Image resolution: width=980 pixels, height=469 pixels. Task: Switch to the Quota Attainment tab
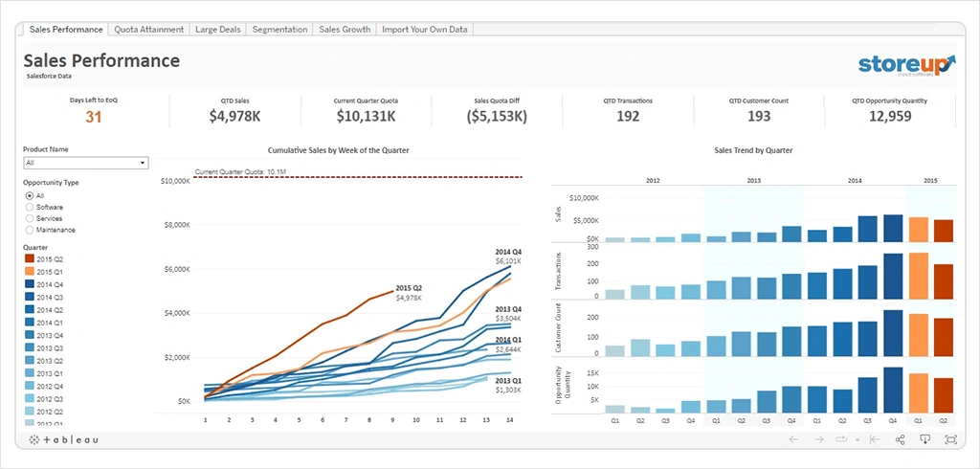point(148,30)
